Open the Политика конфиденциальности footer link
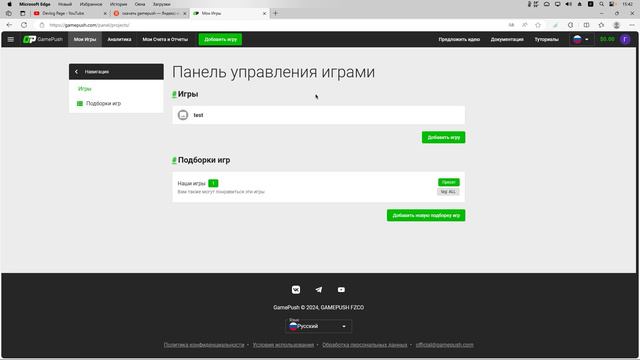Screen dimensions: 640x360 (204, 345)
